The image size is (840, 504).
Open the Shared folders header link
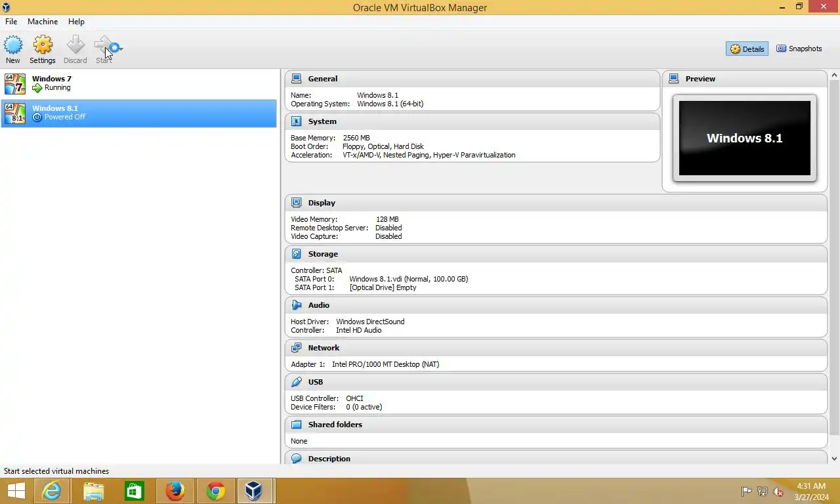pos(335,425)
